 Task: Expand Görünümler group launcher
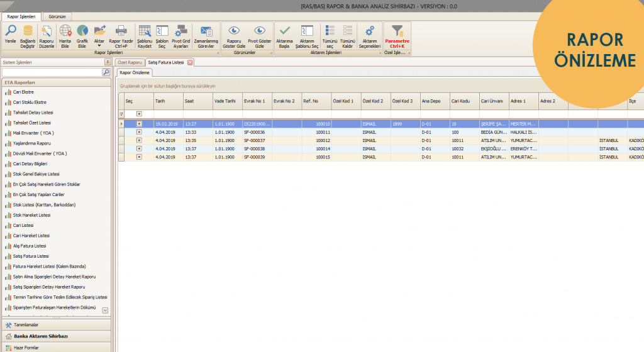point(271,53)
